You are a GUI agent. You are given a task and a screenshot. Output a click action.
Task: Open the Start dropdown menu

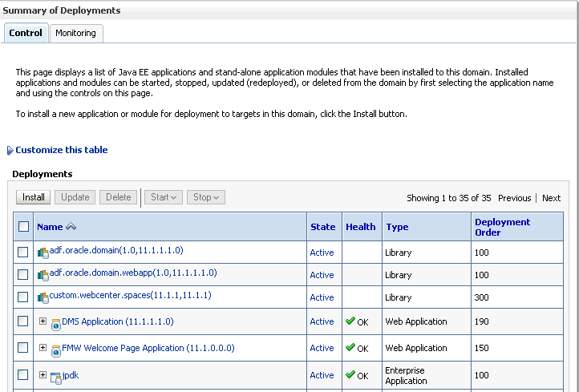[164, 197]
